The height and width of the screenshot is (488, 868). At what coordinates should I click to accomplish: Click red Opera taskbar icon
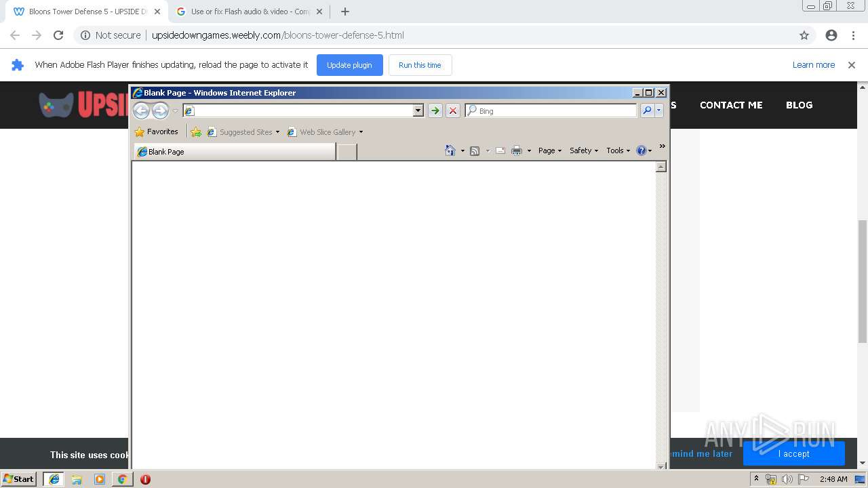click(145, 479)
